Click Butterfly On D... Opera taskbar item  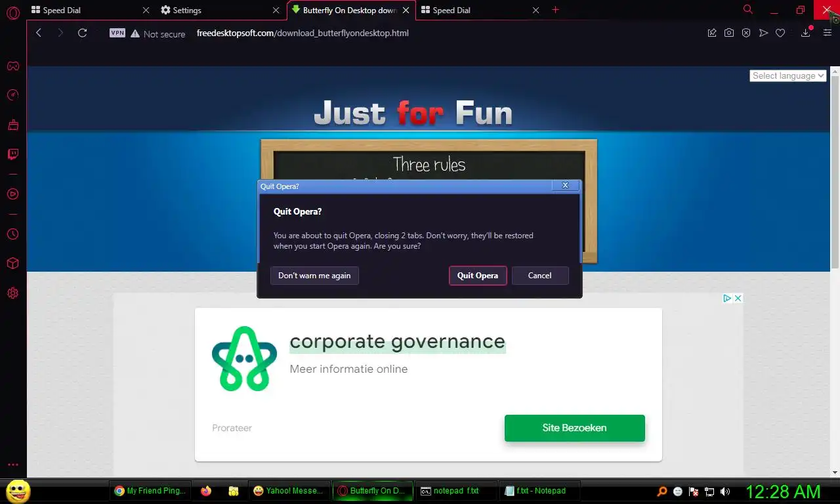pyautogui.click(x=373, y=491)
